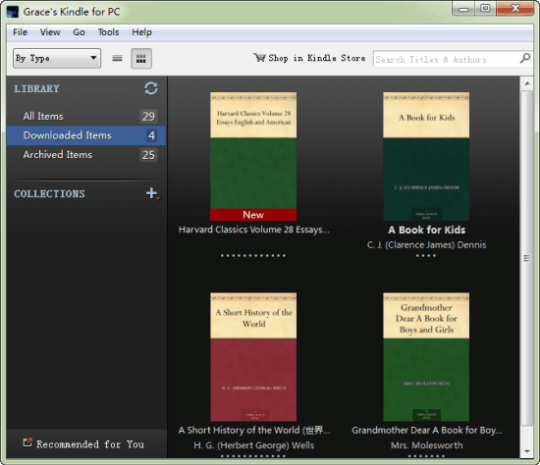Close the Kindle for PC window
The height and width of the screenshot is (465, 540).
click(x=515, y=8)
